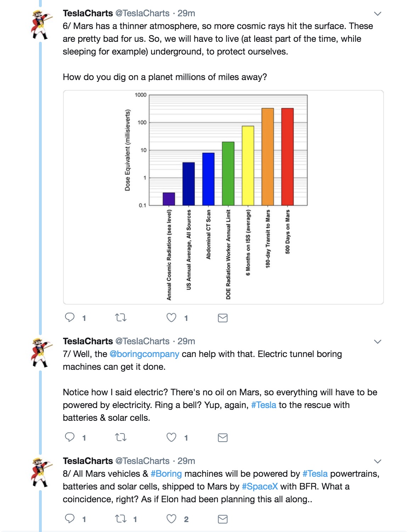The image size is (408, 532).
Task: Reply to tweet 7/ about boring machines
Action: [70, 437]
